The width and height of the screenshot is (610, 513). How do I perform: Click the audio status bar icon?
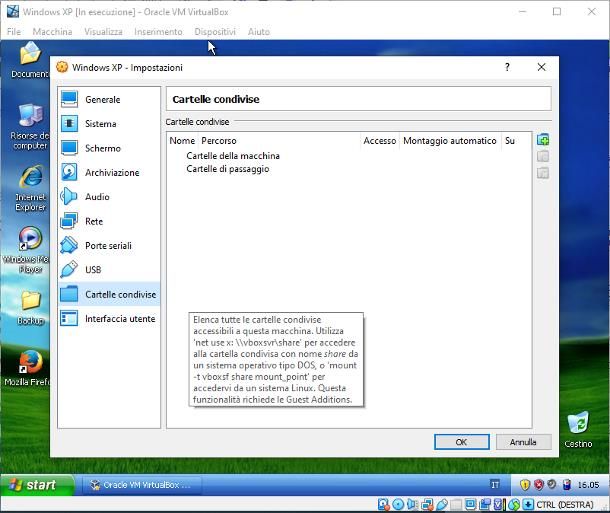coord(412,504)
